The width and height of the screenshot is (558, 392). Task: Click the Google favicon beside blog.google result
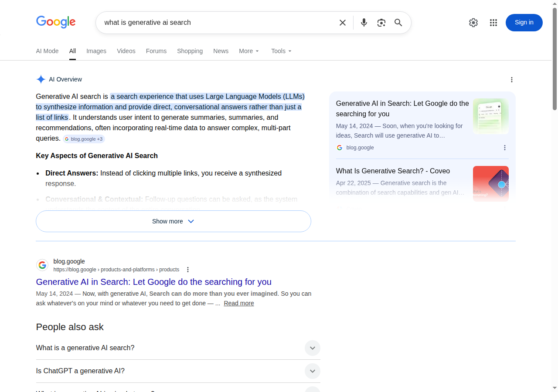pos(42,265)
